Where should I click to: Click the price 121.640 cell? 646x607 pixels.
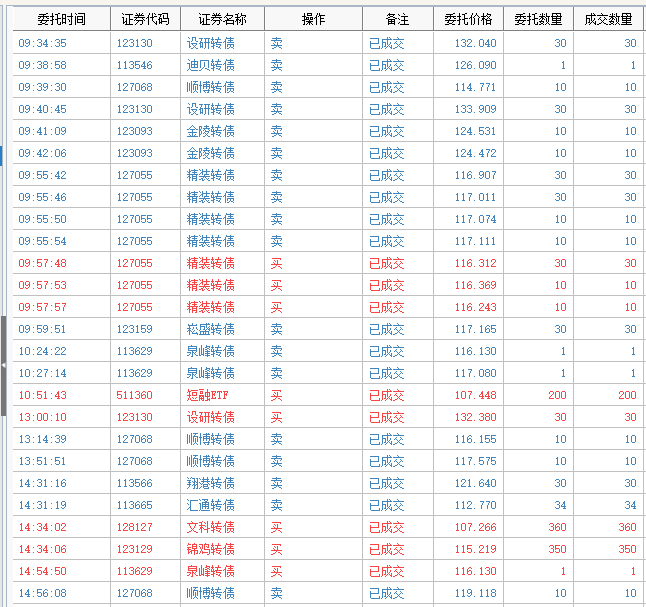coord(475,483)
